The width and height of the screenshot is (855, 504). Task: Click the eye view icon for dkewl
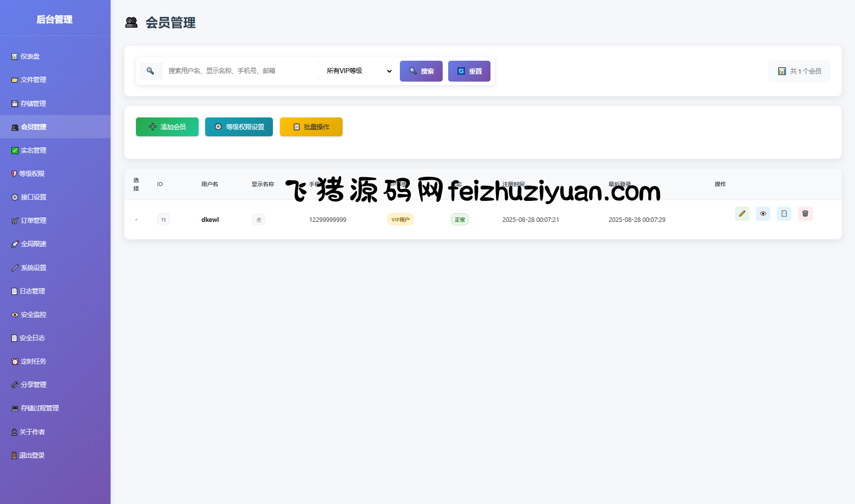coord(763,214)
